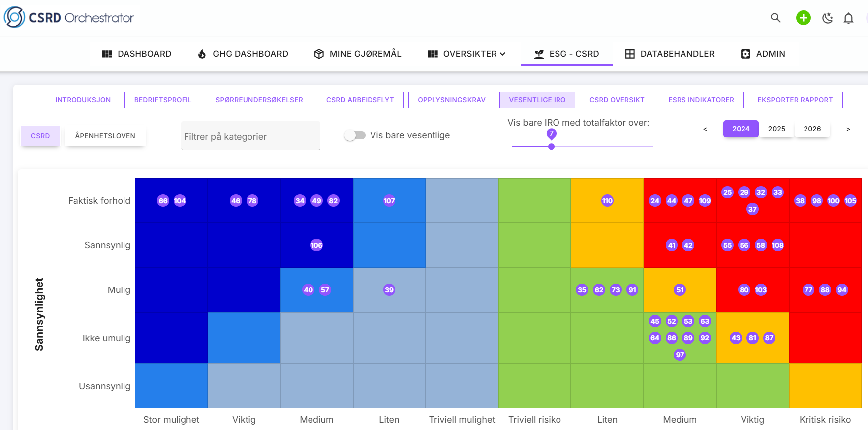Switch to INTRODUKSJON tab
The width and height of the screenshot is (868, 430).
tap(83, 100)
